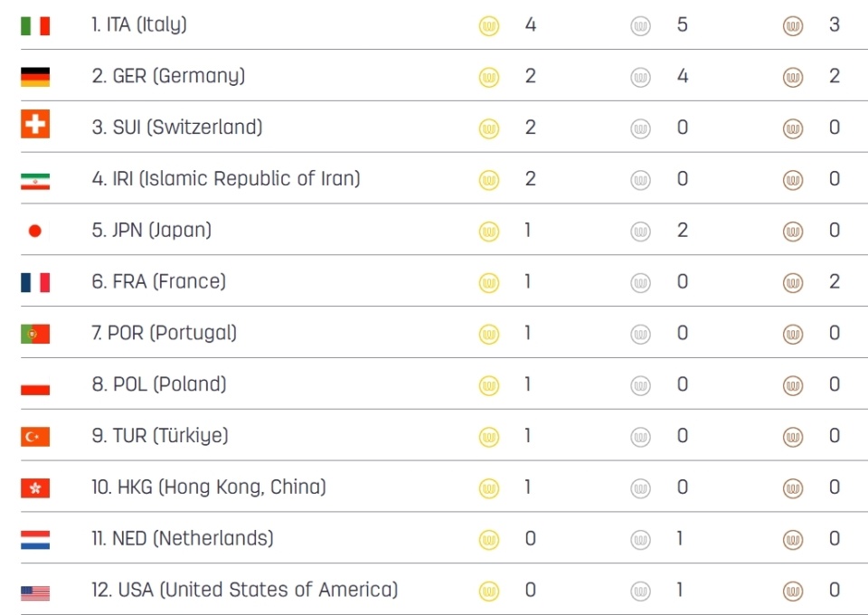The height and width of the screenshot is (615, 868).
Task: Click France's bronze medal icon
Action: [x=793, y=283]
